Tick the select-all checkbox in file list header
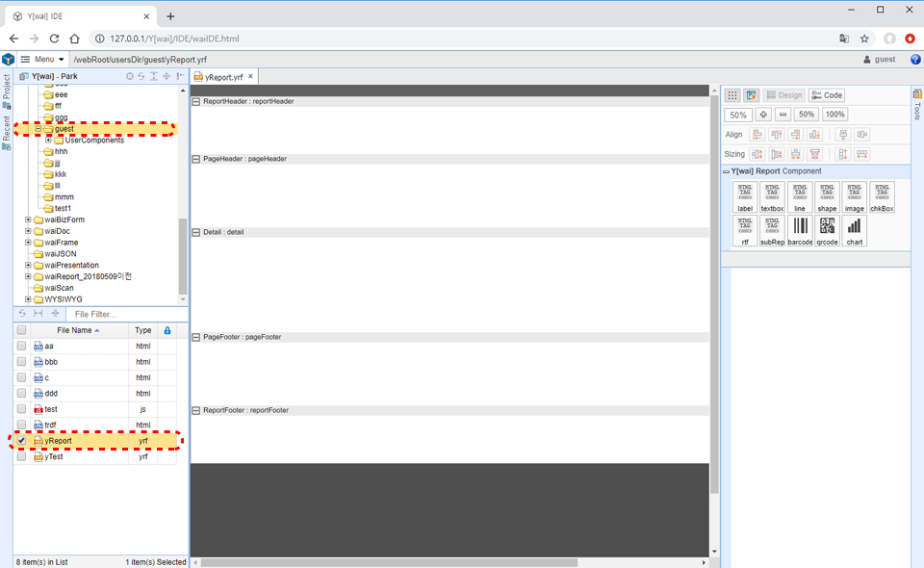Viewport: 924px width, 568px height. (x=21, y=330)
